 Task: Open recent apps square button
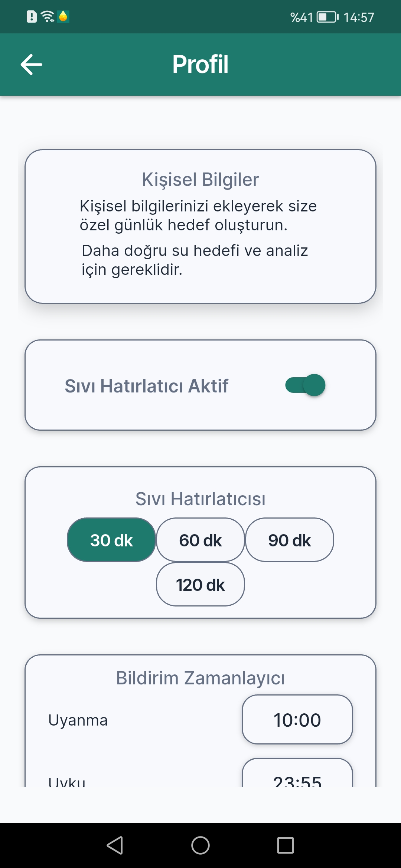coord(286,845)
